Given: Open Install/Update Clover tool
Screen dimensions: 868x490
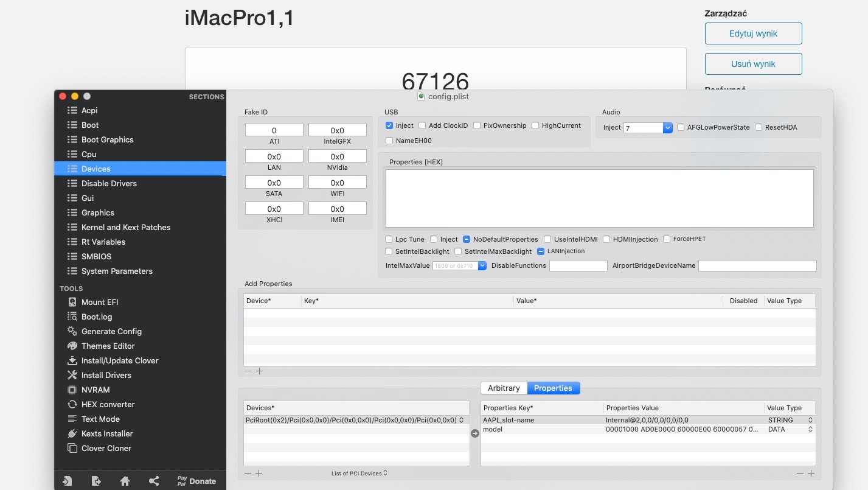Looking at the screenshot, I should [119, 361].
